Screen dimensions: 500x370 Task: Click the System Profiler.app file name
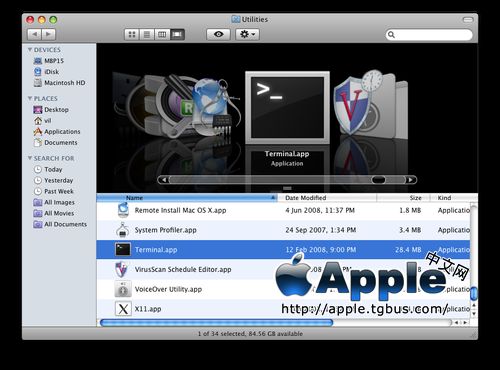pos(166,230)
